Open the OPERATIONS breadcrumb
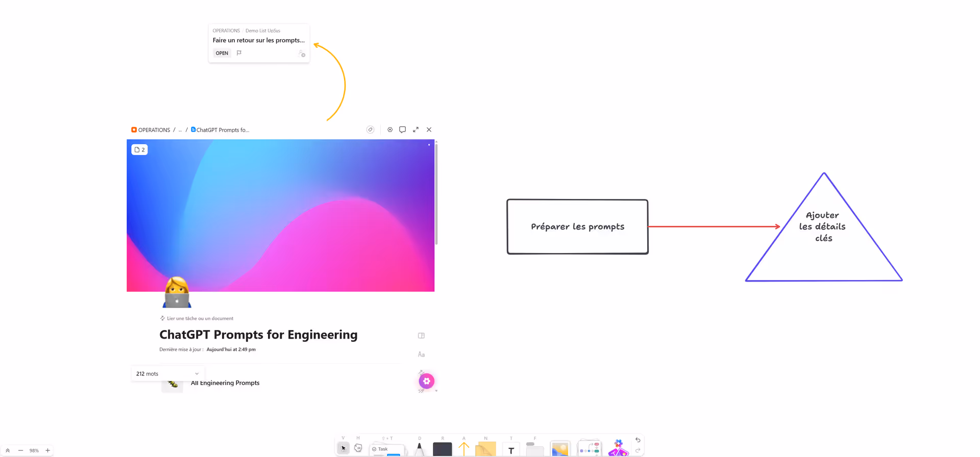Viewport: 980px width, 457px height. coord(151,130)
